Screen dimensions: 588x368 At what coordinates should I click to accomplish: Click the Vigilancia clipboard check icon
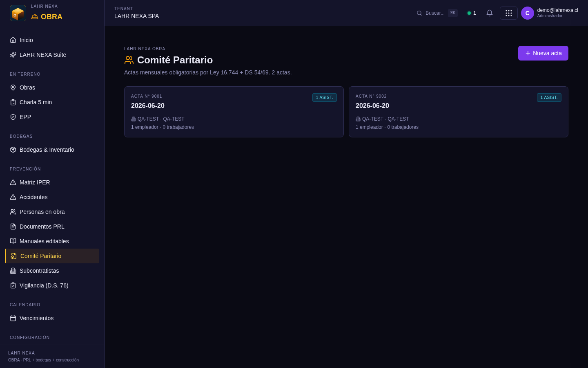(x=13, y=285)
